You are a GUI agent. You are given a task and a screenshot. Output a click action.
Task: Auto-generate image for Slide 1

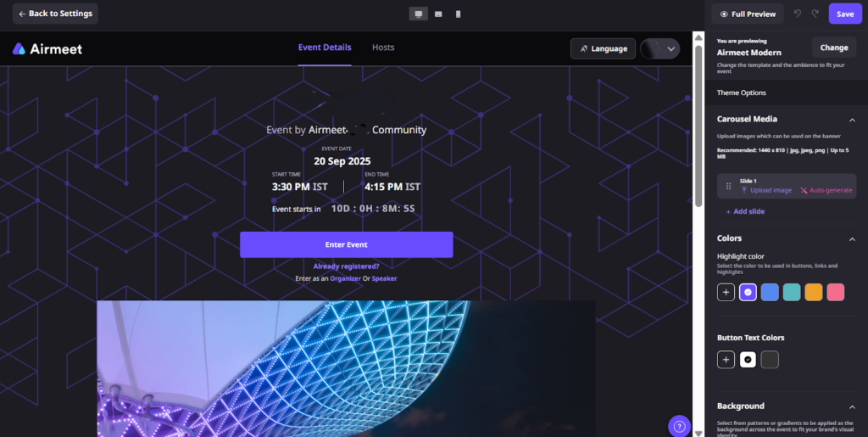pyautogui.click(x=826, y=190)
